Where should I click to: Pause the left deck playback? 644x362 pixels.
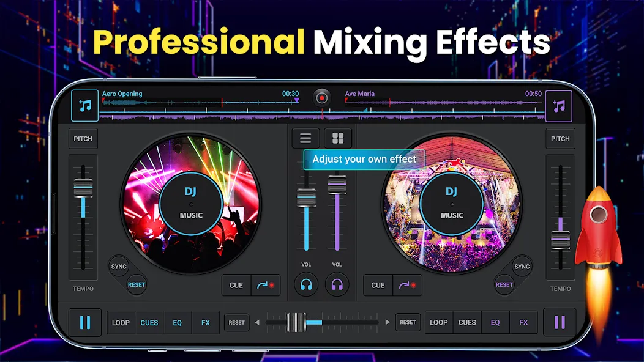(x=85, y=323)
